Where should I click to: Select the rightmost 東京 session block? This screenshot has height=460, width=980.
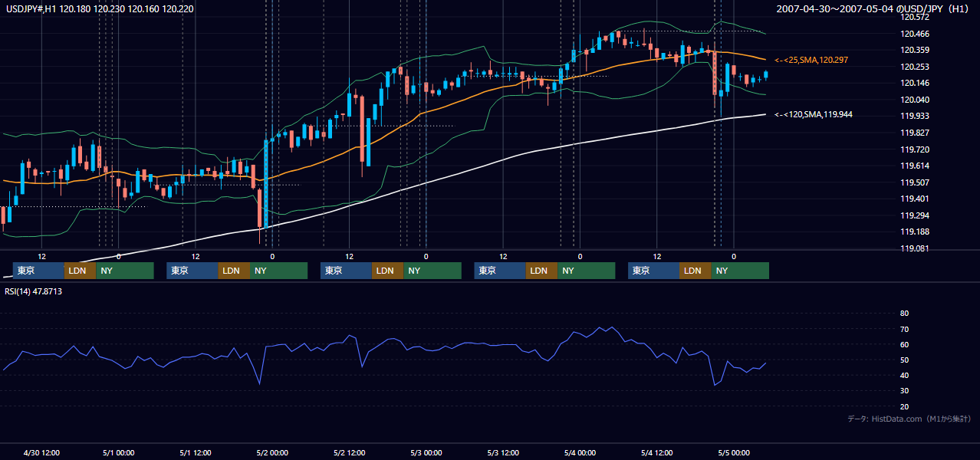[x=653, y=271]
